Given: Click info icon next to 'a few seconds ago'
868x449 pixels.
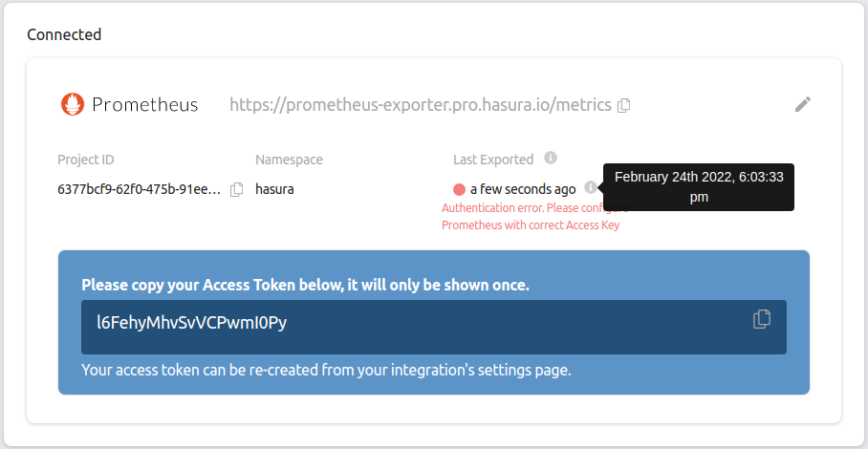Looking at the screenshot, I should pyautogui.click(x=591, y=188).
